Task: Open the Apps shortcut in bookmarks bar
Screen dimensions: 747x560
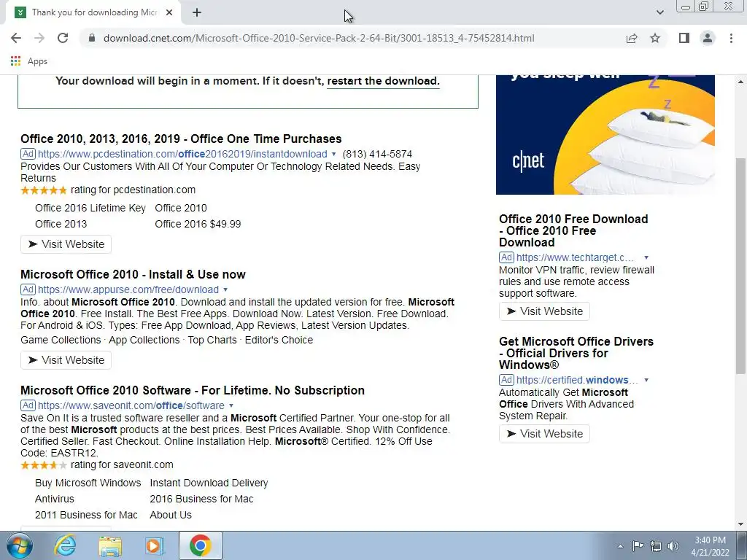Action: (29, 61)
